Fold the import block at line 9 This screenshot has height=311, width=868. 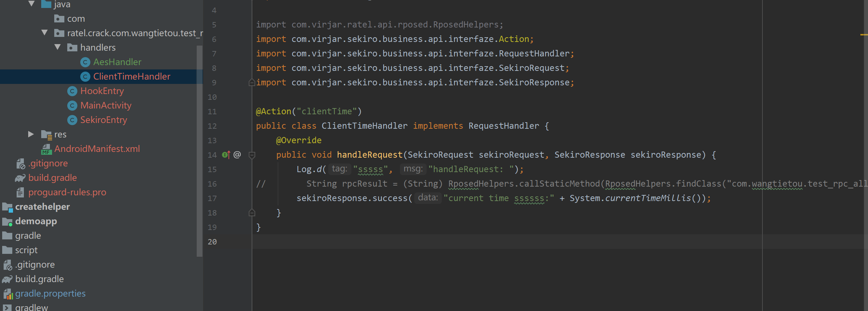(x=252, y=82)
